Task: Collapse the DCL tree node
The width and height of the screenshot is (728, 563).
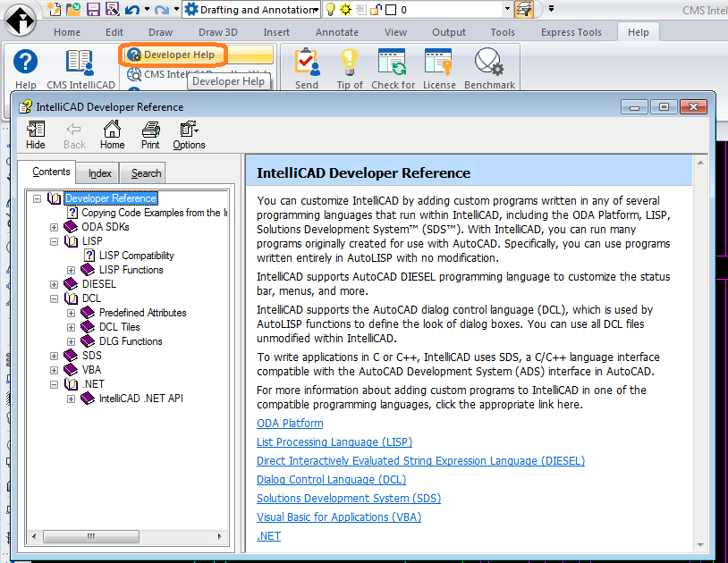Action: (55, 298)
